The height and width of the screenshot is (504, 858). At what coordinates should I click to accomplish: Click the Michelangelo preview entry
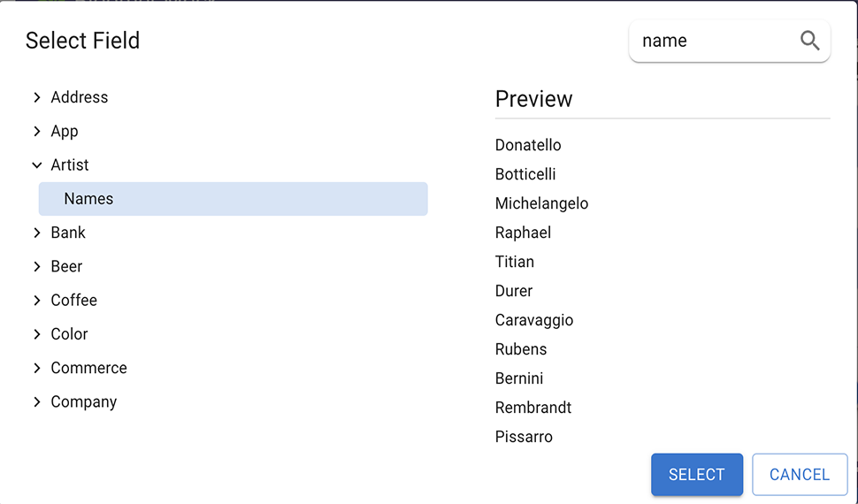(x=541, y=203)
